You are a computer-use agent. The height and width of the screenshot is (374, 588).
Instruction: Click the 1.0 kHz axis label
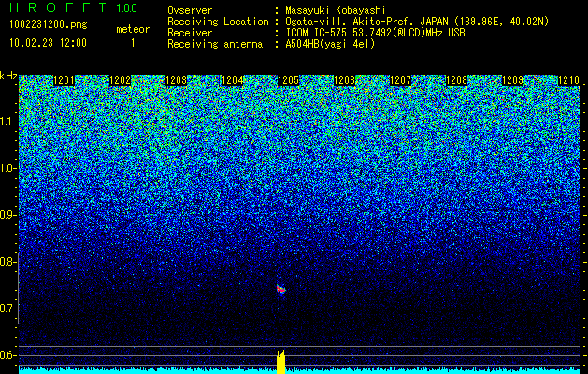[x=7, y=168]
